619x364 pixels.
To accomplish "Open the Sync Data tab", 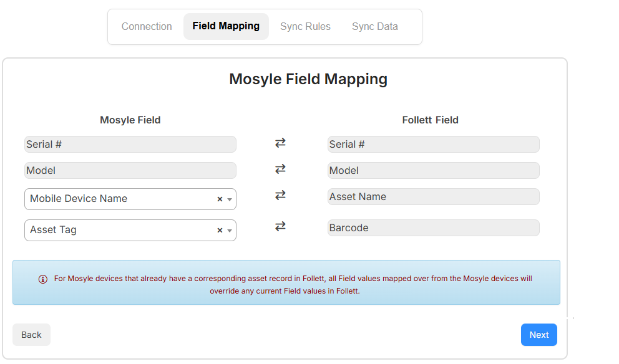I will point(374,26).
